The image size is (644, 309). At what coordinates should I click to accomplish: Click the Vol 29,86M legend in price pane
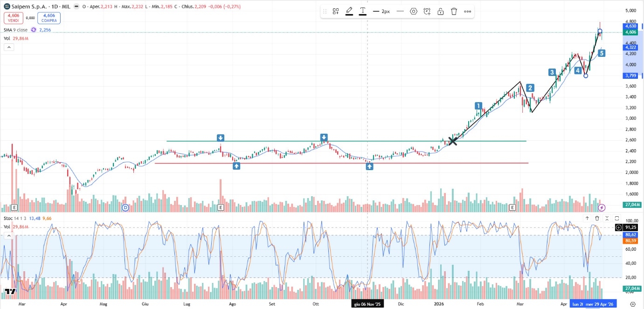16,39
